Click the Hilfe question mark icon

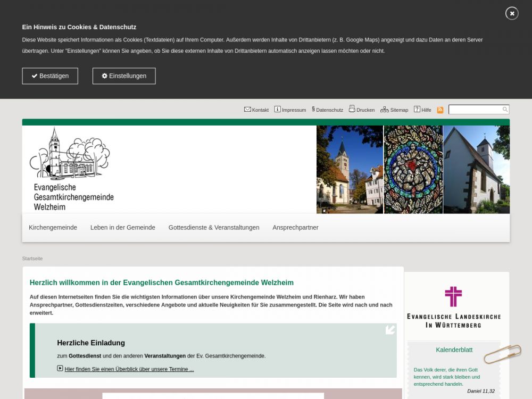click(417, 110)
